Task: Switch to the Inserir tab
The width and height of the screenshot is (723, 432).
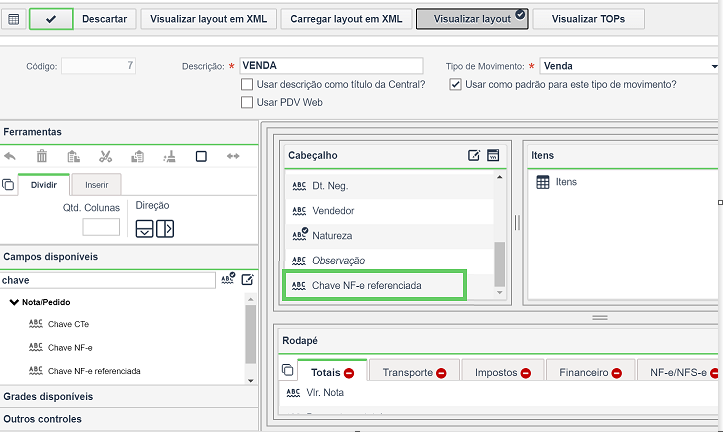Action: [x=96, y=185]
